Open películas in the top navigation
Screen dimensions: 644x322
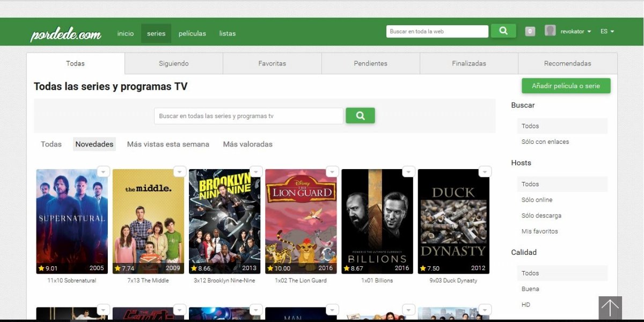coord(192,33)
